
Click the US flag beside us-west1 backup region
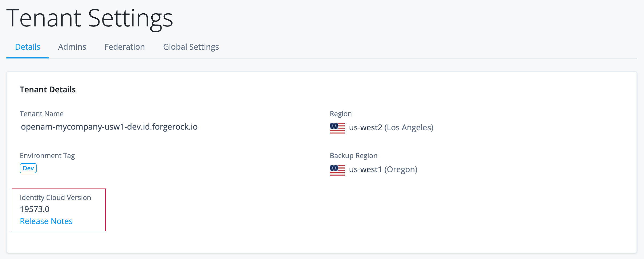(337, 170)
